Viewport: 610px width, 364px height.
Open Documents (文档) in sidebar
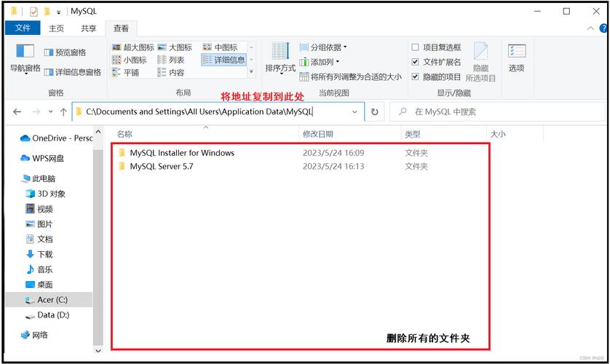(39, 240)
